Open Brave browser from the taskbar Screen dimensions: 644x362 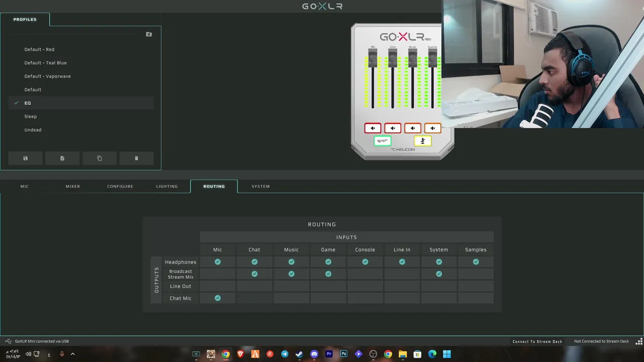point(240,354)
